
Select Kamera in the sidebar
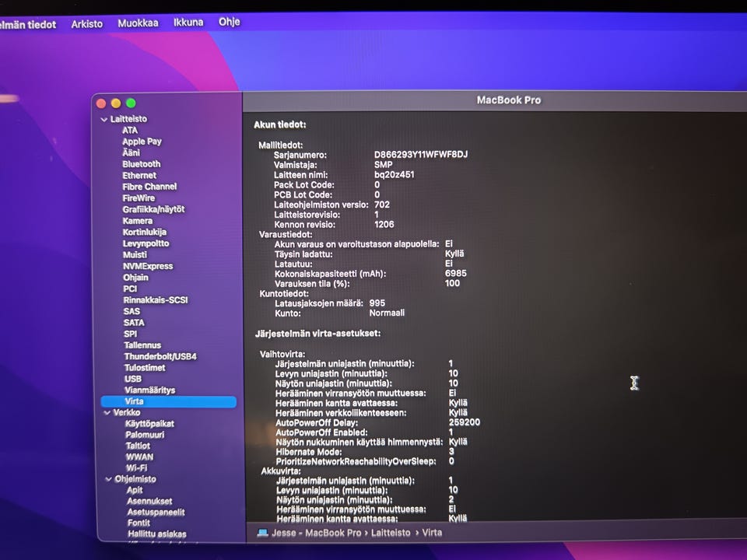(x=137, y=221)
